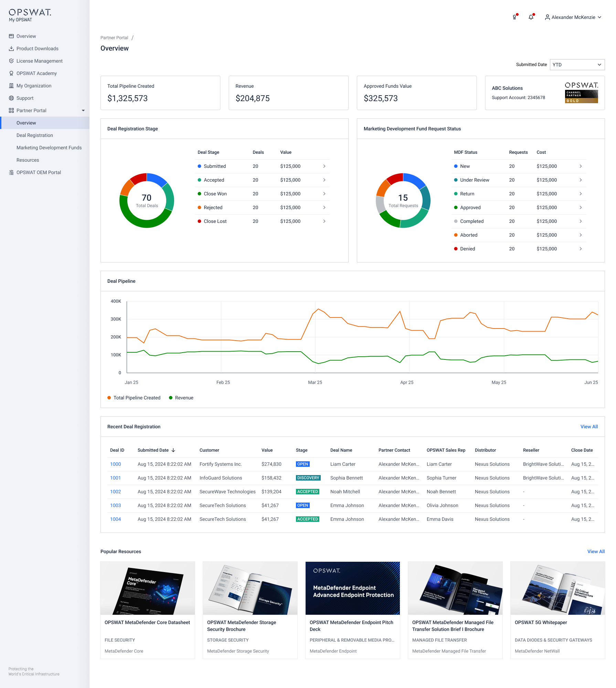Sort by Submitted Date column arrow
616x688 pixels.
[x=173, y=450]
